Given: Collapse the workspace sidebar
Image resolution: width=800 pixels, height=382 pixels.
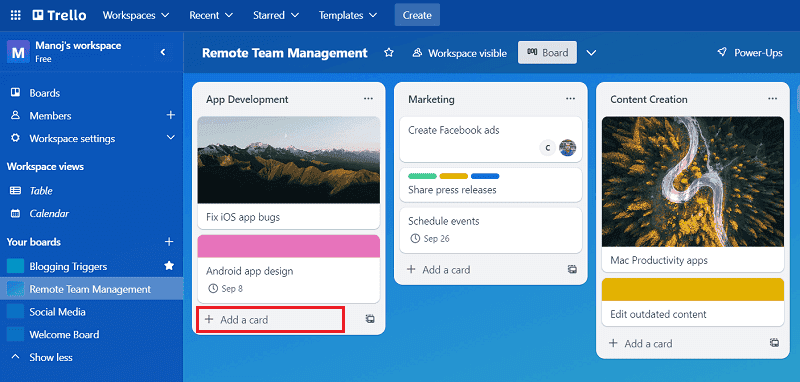Looking at the screenshot, I should coord(163,52).
